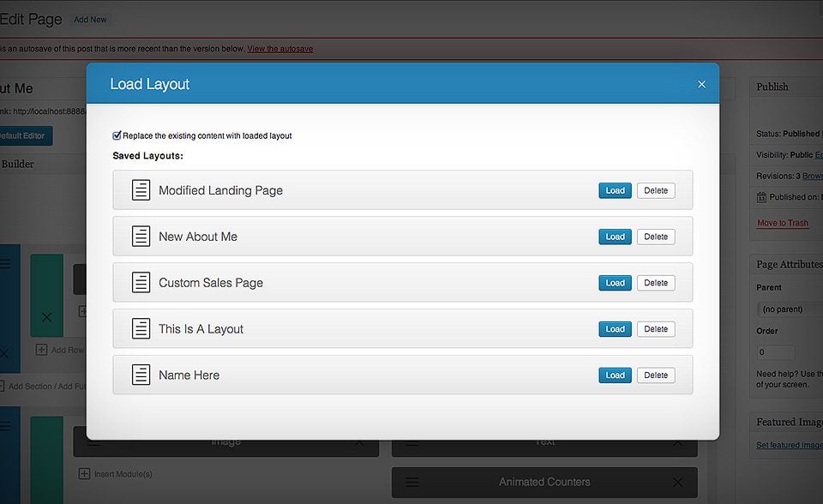Click the Page Attributes panel heading

(x=790, y=265)
